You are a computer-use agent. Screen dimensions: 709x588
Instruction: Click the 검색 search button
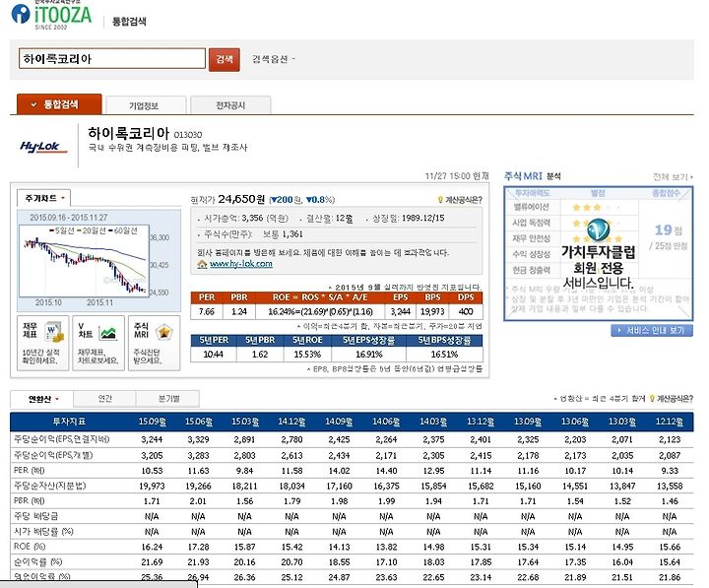click(x=225, y=59)
